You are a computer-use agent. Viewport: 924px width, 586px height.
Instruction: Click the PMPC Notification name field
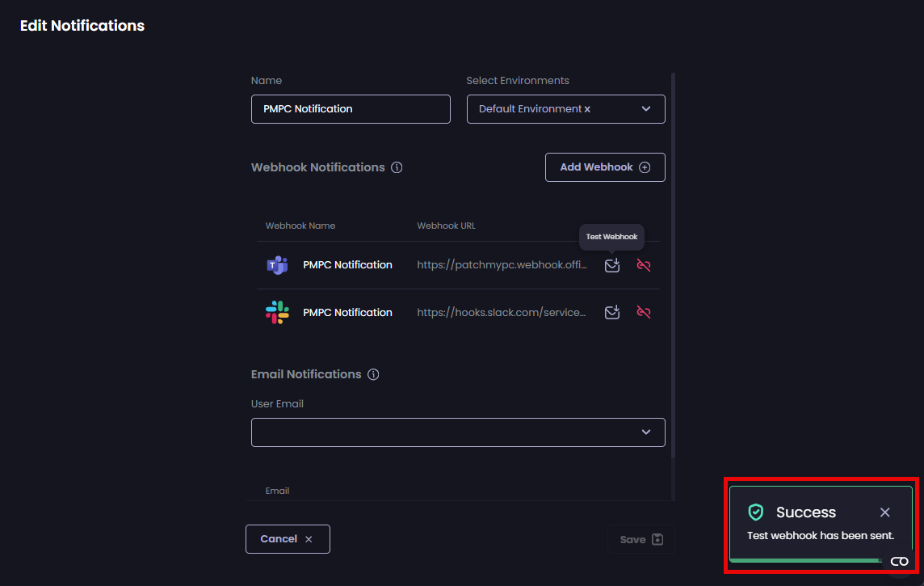click(x=351, y=108)
